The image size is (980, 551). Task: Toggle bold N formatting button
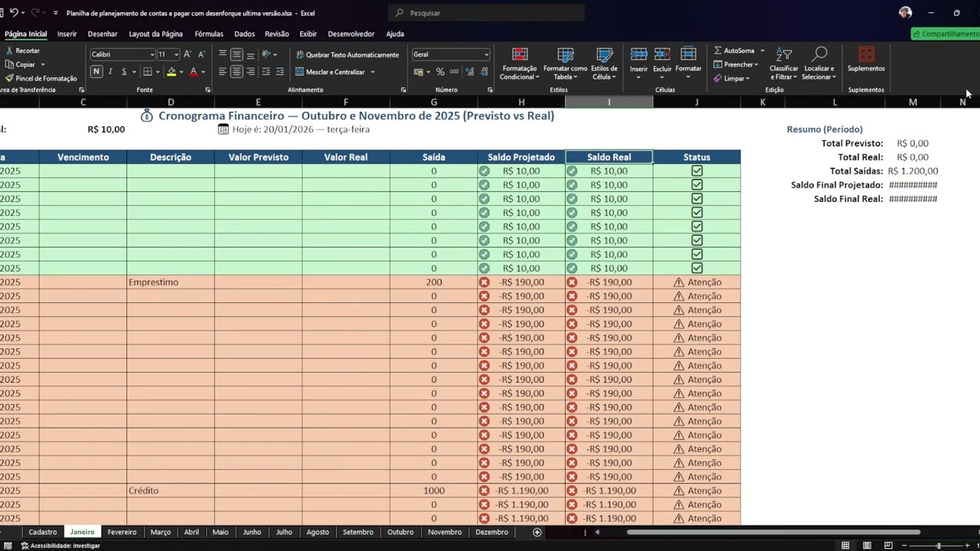coord(96,72)
